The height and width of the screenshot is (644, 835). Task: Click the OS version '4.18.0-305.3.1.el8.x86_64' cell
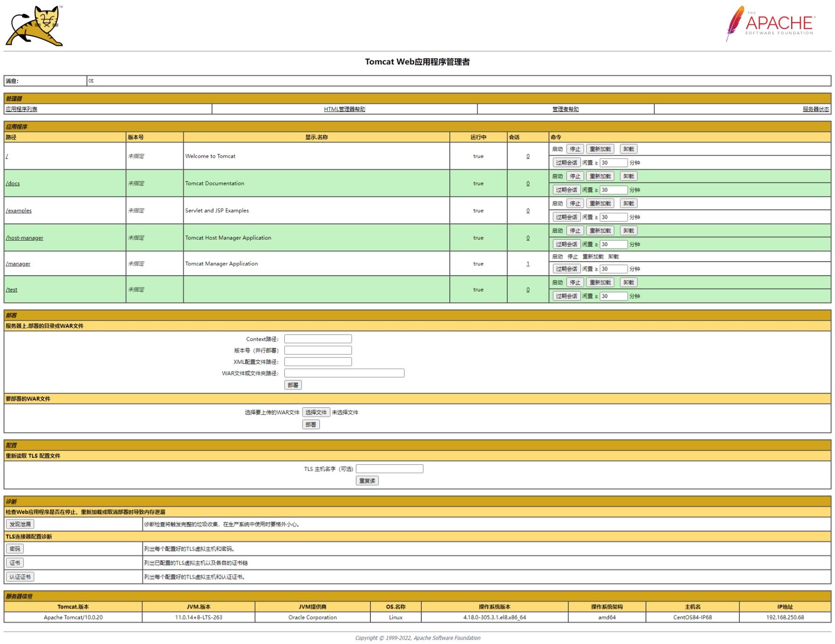coord(495,617)
